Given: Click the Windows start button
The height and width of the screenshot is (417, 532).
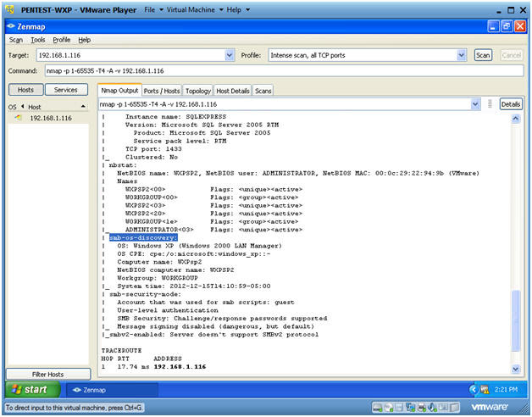Looking at the screenshot, I should [x=32, y=390].
